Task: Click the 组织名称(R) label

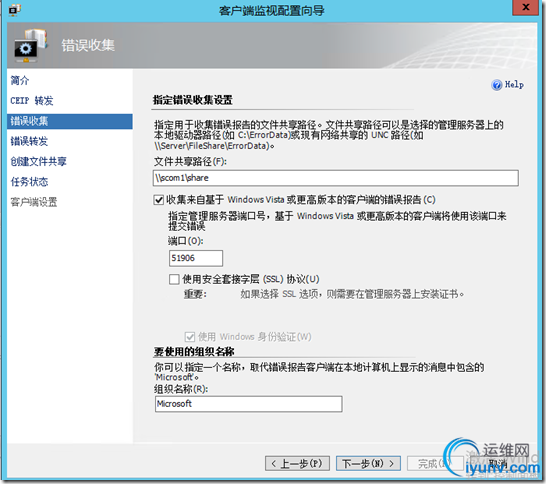Action: tap(181, 389)
